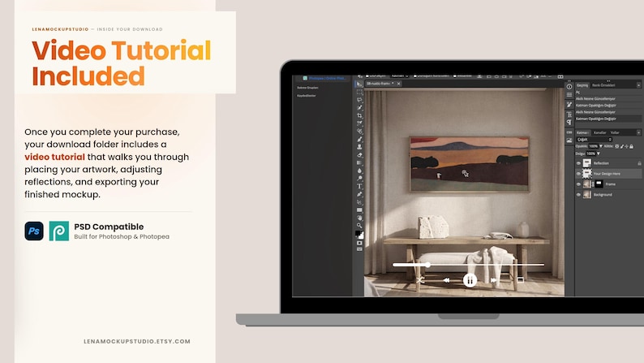
Task: Select the Move tool in the toolbar
Action: [x=359, y=84]
